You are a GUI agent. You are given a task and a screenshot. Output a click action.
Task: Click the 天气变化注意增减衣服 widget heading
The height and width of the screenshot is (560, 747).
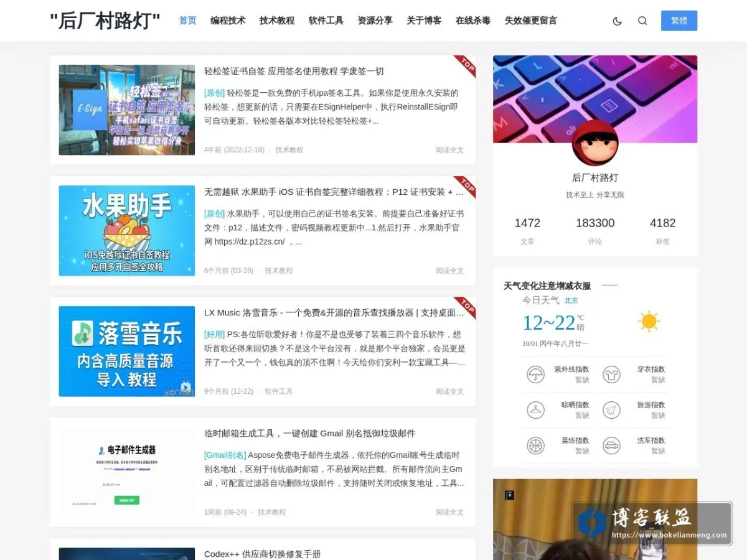[x=547, y=286]
